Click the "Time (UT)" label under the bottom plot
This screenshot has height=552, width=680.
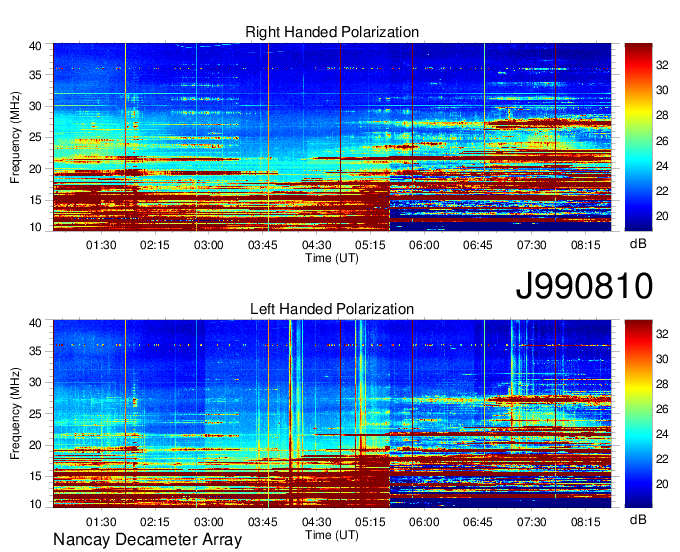tap(332, 535)
